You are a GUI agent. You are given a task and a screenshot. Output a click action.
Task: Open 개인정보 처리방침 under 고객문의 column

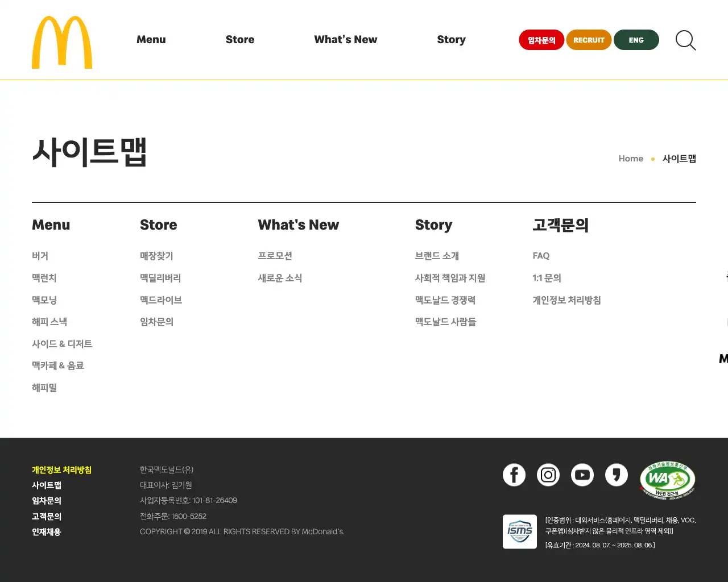click(x=566, y=300)
